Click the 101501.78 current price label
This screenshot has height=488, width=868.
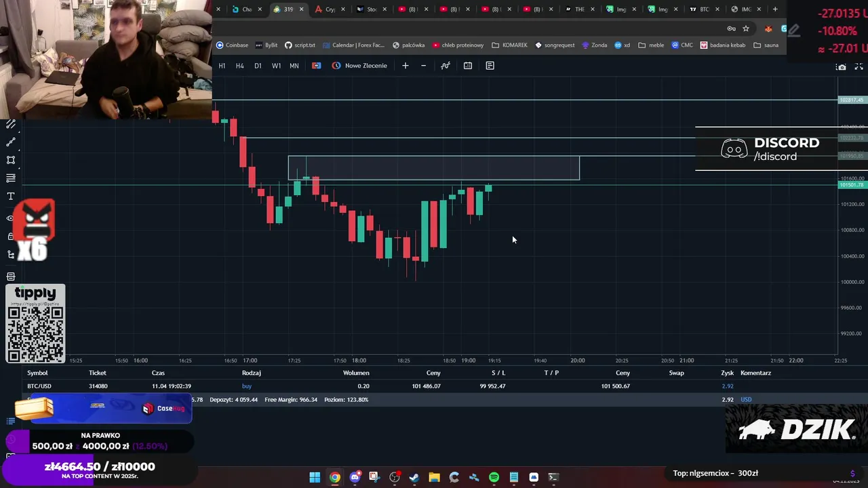coord(851,185)
